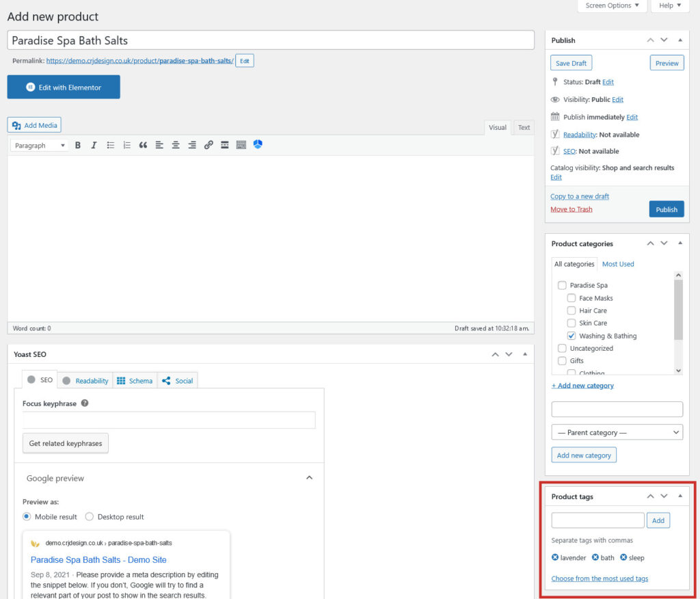Viewport: 700px width, 599px height.
Task: Open the Focus keyphrase help icon
Action: pyautogui.click(x=85, y=403)
